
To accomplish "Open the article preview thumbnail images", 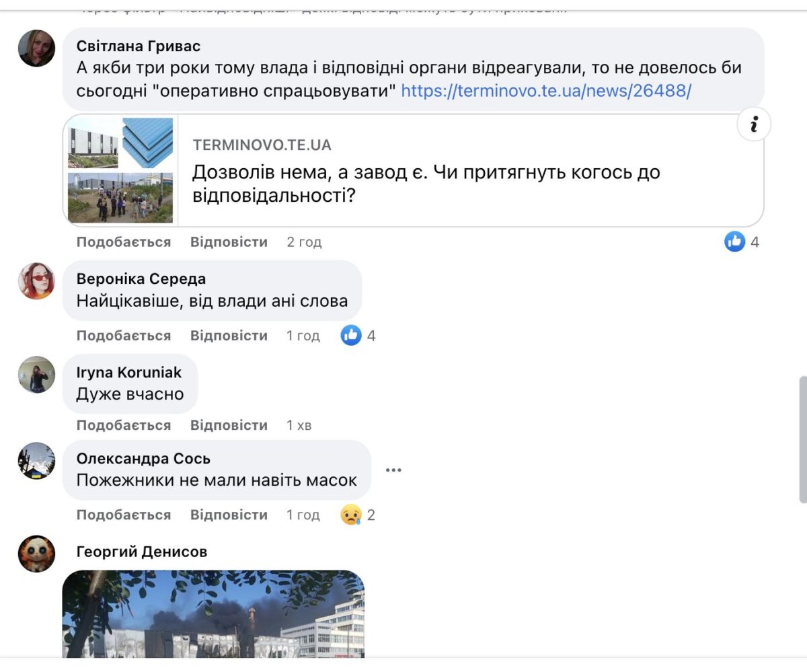I will pyautogui.click(x=120, y=170).
